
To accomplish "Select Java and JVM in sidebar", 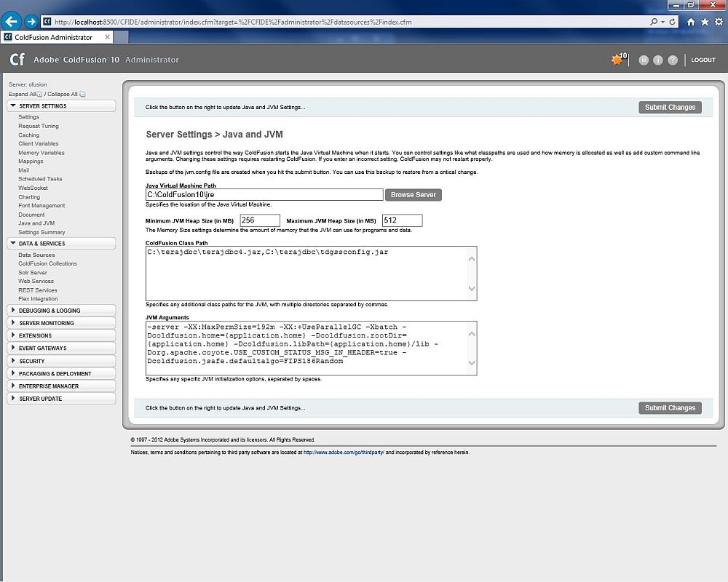I will (x=36, y=223).
